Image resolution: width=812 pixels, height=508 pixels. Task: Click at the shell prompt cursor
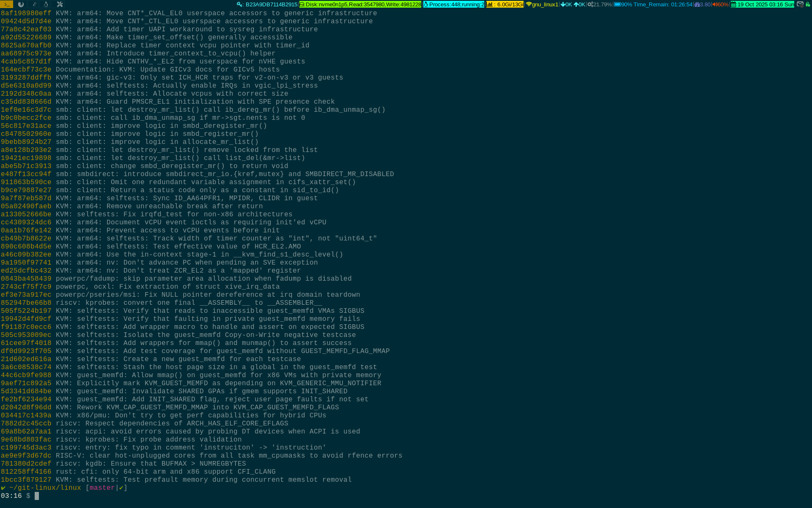click(x=37, y=496)
